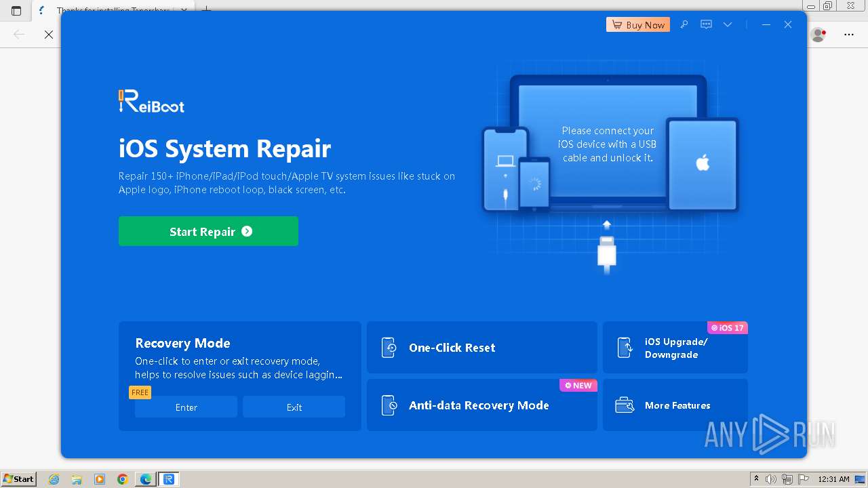Image resolution: width=868 pixels, height=488 pixels.
Task: Open the browser tab actions icon
Action: 16,10
